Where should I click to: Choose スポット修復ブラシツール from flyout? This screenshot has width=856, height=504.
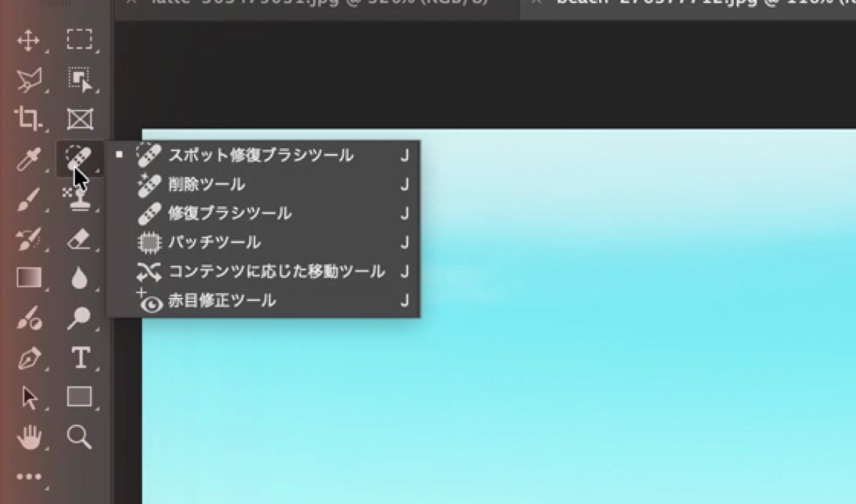point(263,155)
